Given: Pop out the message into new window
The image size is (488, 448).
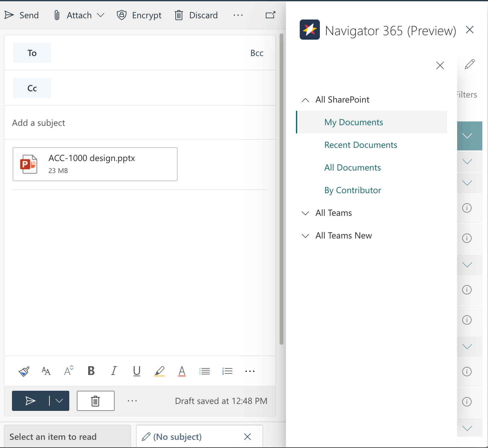Looking at the screenshot, I should [x=270, y=15].
